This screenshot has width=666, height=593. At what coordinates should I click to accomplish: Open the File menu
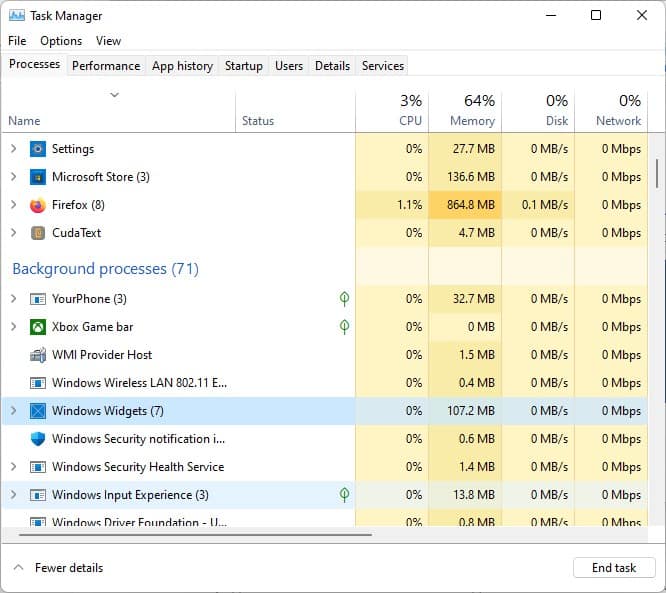tap(17, 41)
